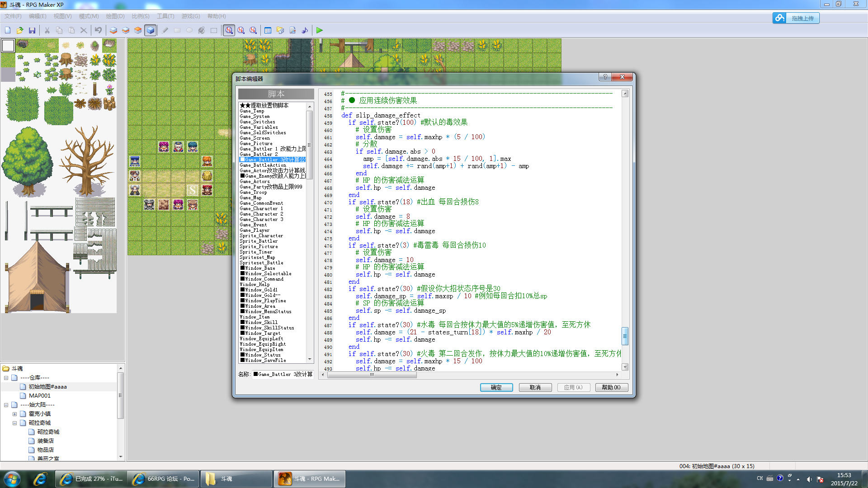Expand the 霍克小镇 map tree node

point(14,414)
